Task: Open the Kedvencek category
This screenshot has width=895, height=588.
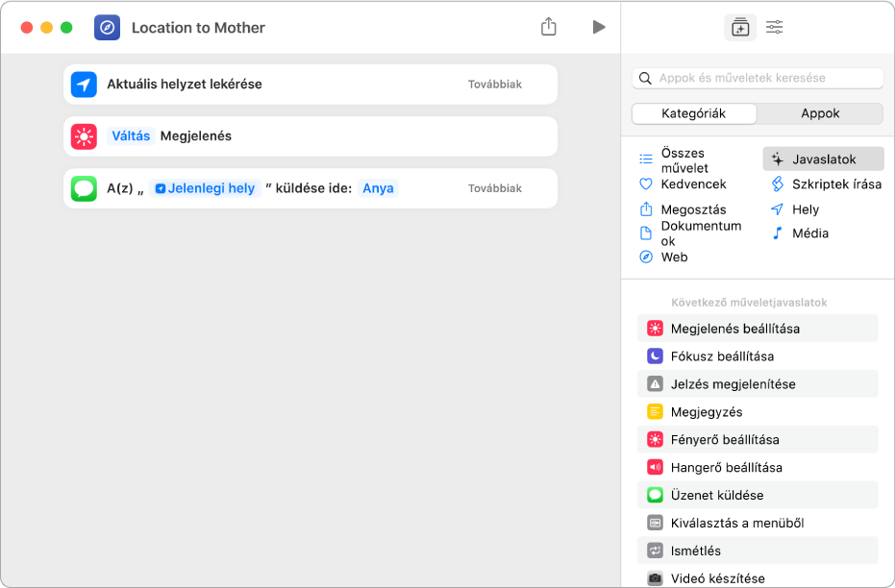Action: pos(692,184)
